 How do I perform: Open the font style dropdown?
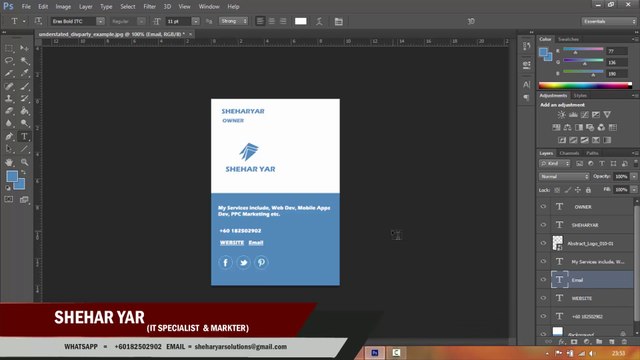141,21
